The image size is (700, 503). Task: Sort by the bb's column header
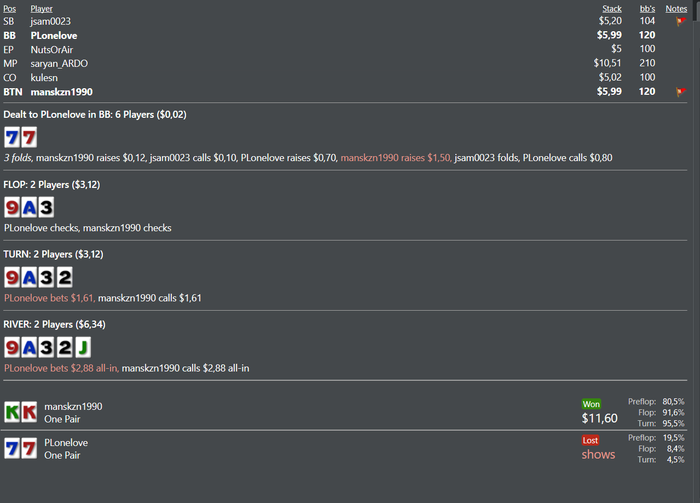(647, 8)
